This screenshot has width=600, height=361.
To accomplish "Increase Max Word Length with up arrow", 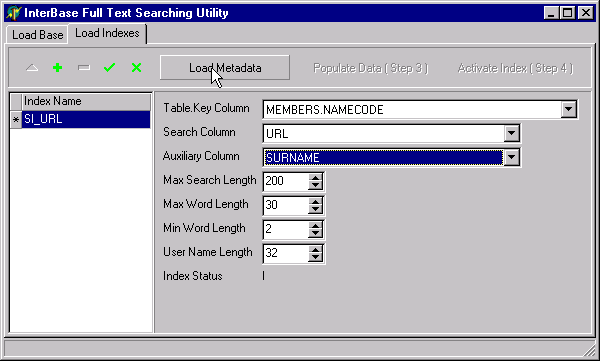I will [x=315, y=201].
